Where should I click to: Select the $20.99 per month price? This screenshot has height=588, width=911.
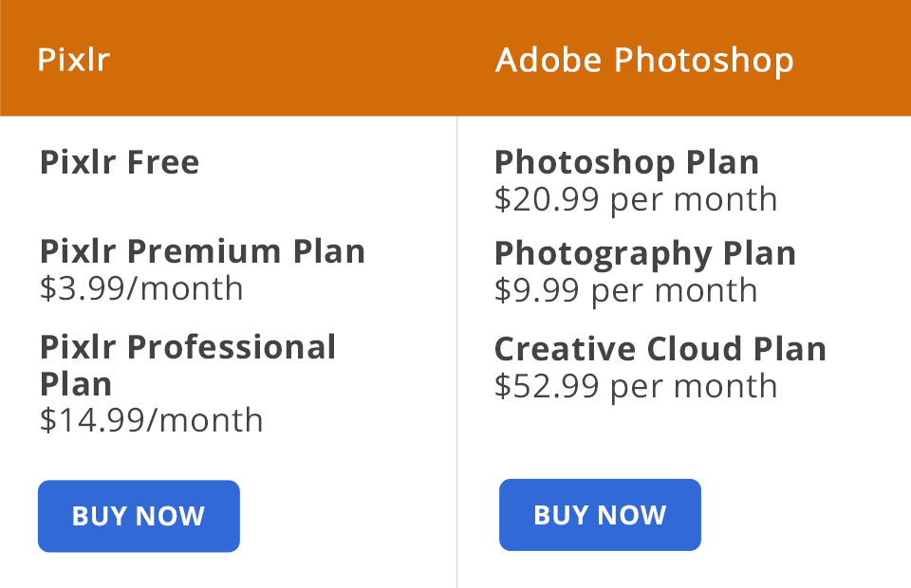[x=636, y=199]
